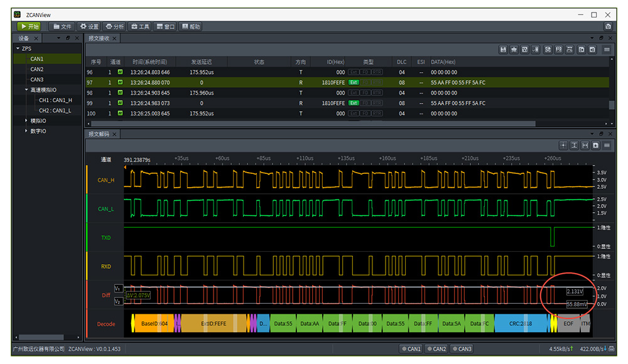This screenshot has height=364, width=628.
Task: Open the 报文接收 panel dropdown arrow
Action: click(592, 38)
